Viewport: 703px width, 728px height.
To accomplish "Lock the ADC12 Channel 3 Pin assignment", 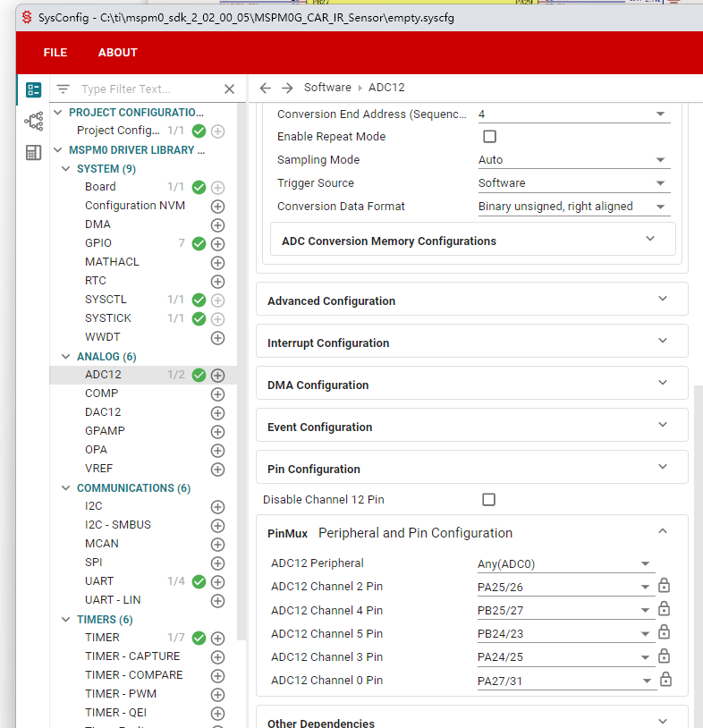I will pos(664,656).
